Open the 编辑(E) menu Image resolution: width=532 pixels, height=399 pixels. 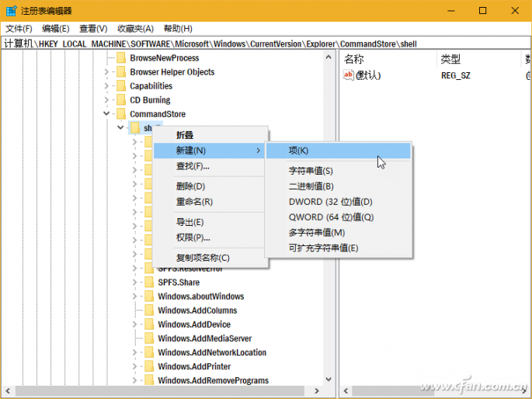pos(56,29)
